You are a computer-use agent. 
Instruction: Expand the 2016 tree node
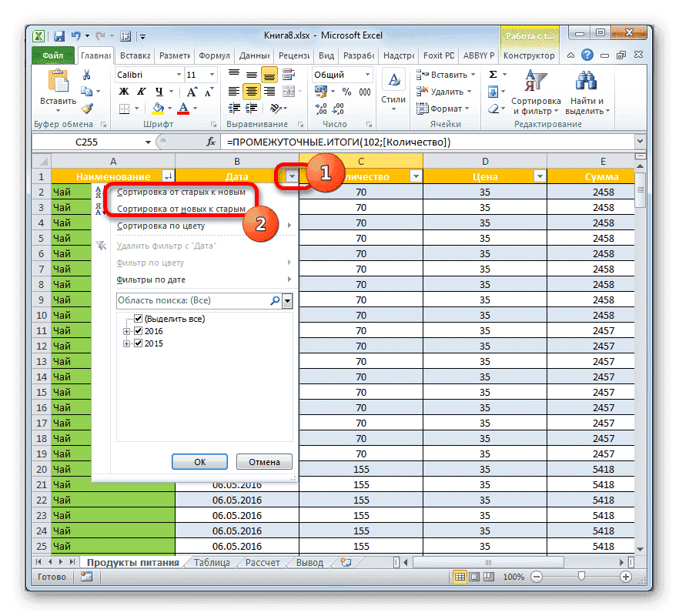(x=127, y=330)
